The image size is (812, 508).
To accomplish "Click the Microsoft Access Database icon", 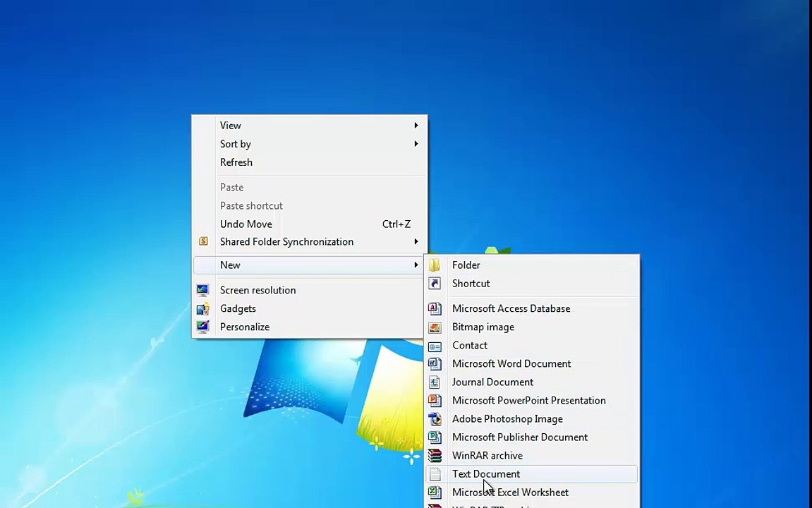I will tap(435, 308).
